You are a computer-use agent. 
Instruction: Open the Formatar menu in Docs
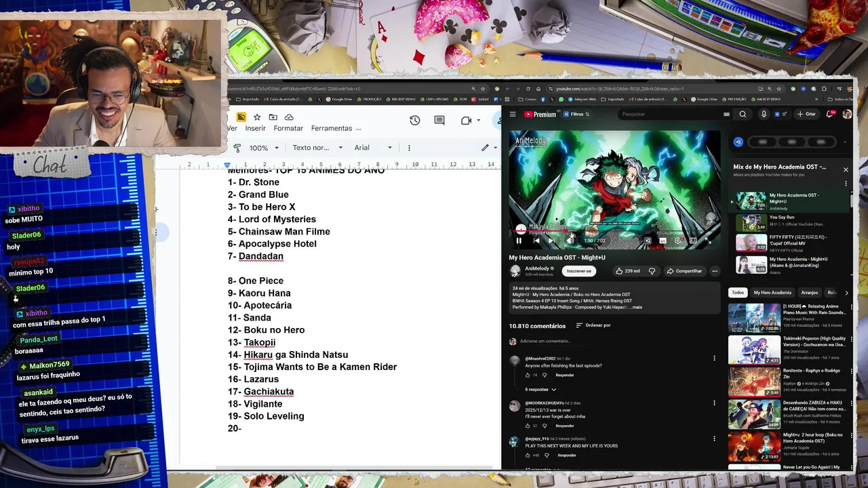[288, 128]
